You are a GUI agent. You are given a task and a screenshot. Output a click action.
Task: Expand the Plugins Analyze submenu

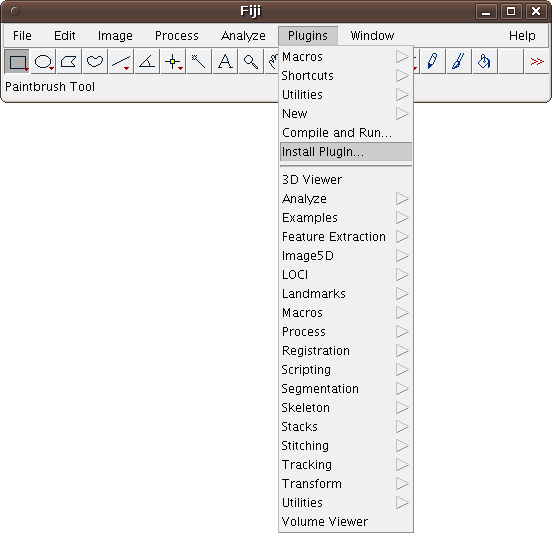346,199
